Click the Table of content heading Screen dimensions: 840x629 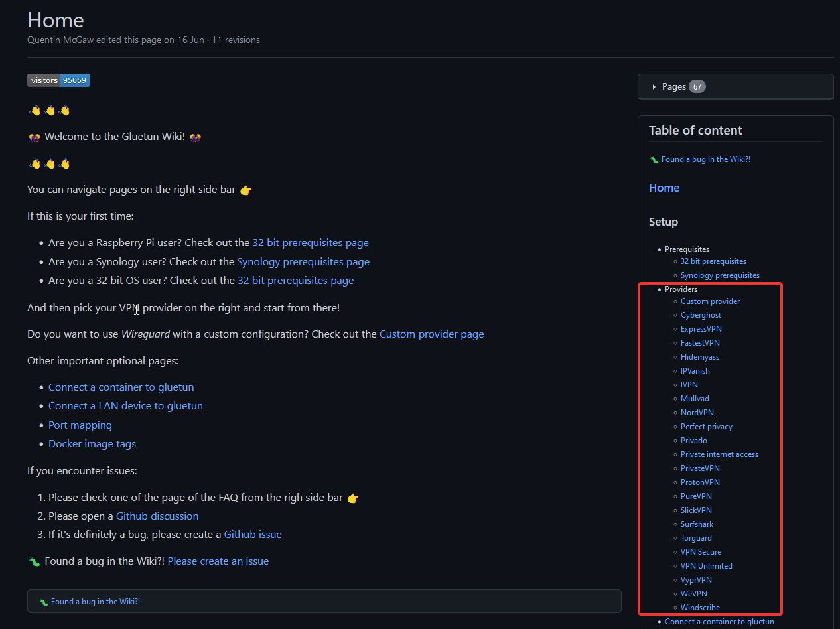click(x=695, y=131)
